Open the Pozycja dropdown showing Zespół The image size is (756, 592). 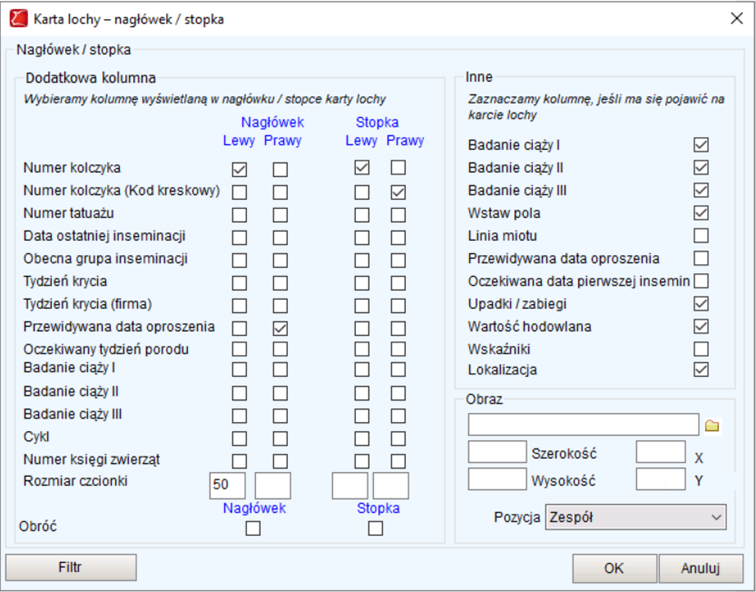(635, 517)
